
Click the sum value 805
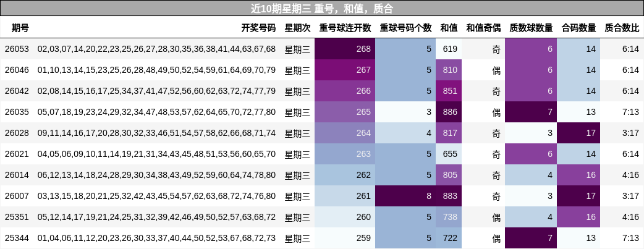pos(449,175)
